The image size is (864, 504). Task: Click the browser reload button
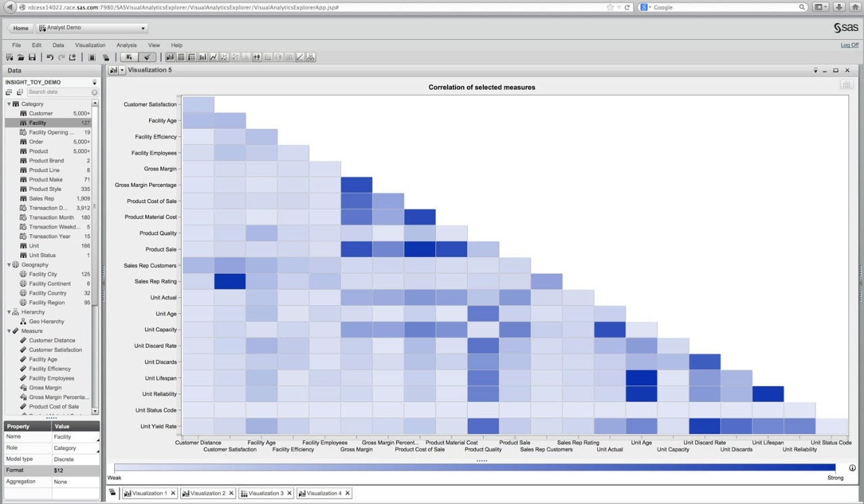coord(627,7)
